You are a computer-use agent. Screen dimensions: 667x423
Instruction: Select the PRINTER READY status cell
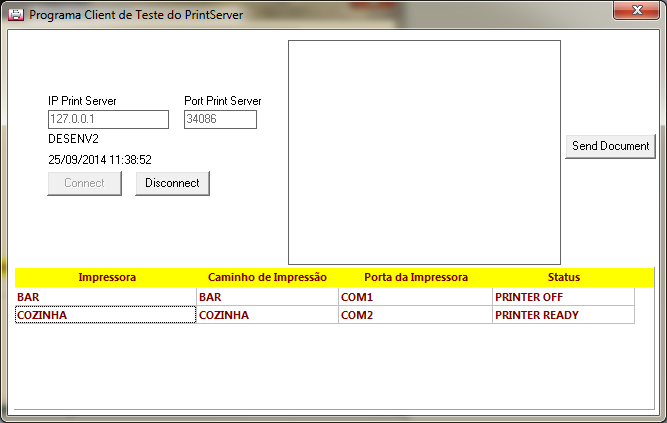[x=563, y=315]
